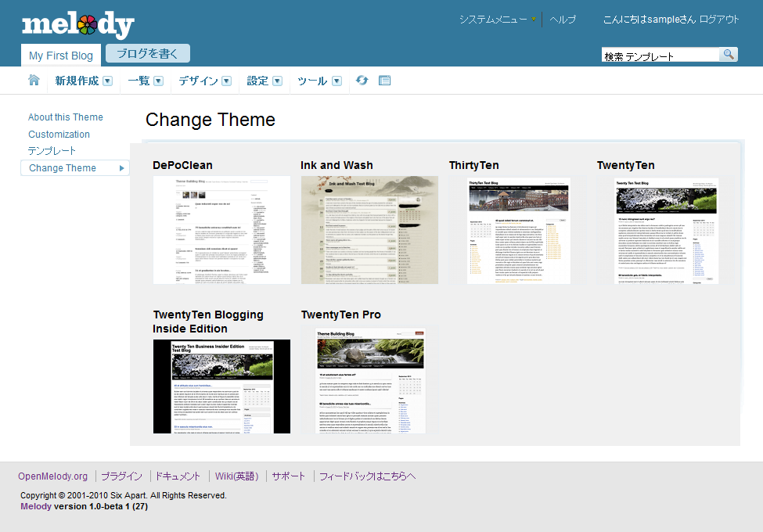Open the OpenMelody.org footer link
The image size is (763, 532).
point(53,476)
